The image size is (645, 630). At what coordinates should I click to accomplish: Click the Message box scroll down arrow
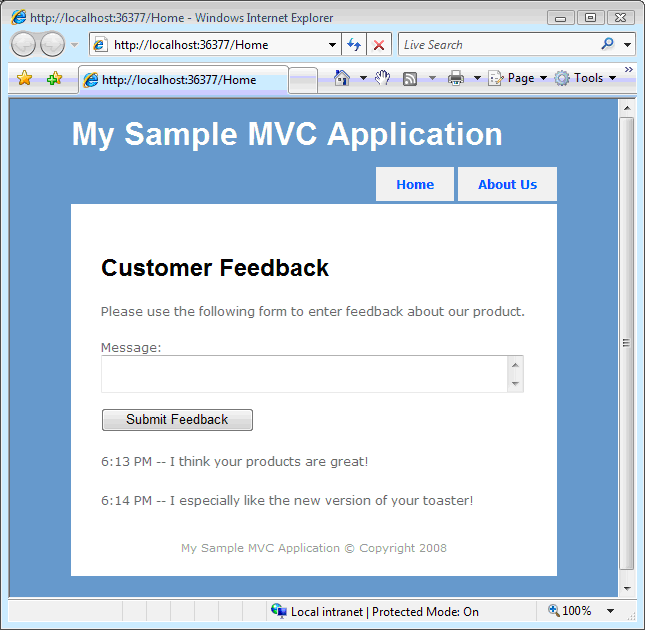click(515, 383)
